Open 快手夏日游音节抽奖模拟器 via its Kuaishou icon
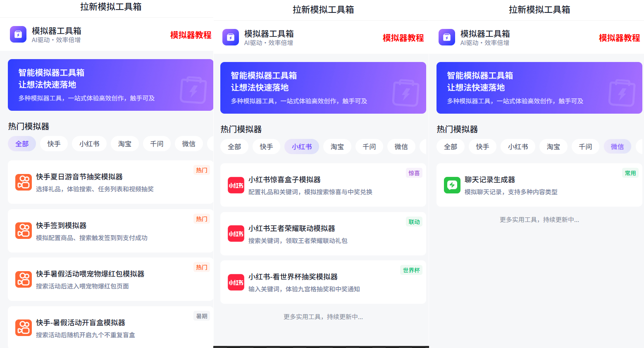This screenshot has width=644, height=348. tap(24, 182)
